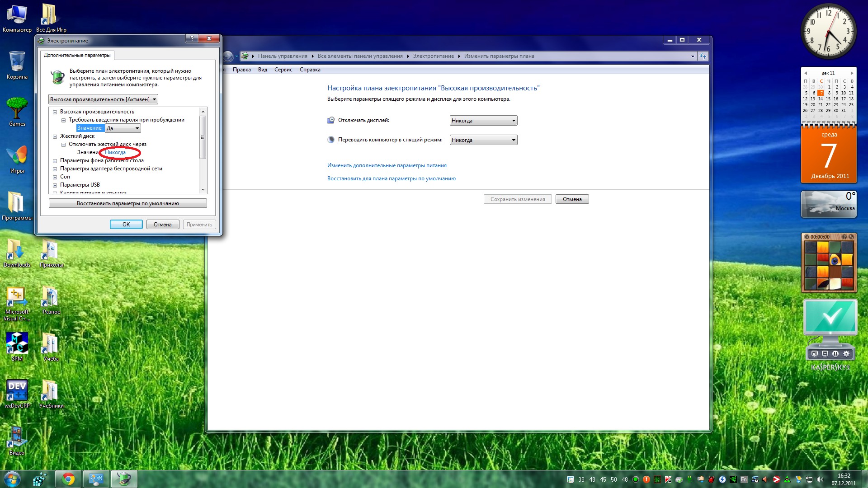Viewport: 868px width, 488px height.
Task: Expand Параметры USB tree node
Action: 55,185
